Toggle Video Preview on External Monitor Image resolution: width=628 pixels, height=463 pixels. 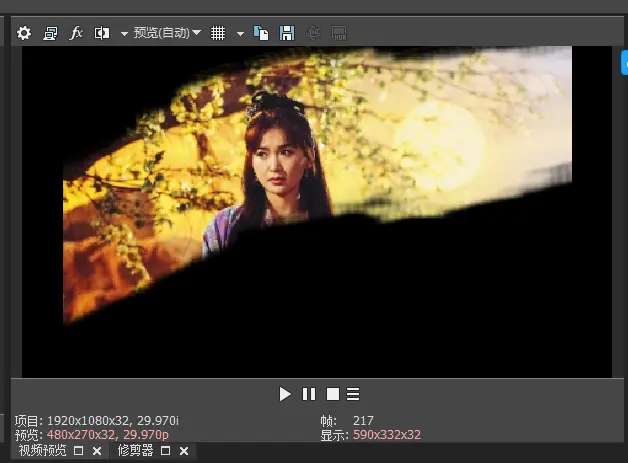[50, 33]
